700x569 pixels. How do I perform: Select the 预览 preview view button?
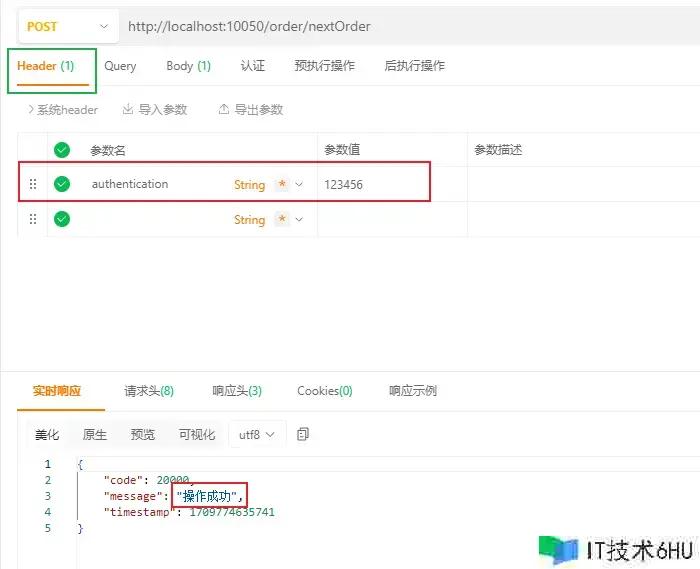pos(143,434)
